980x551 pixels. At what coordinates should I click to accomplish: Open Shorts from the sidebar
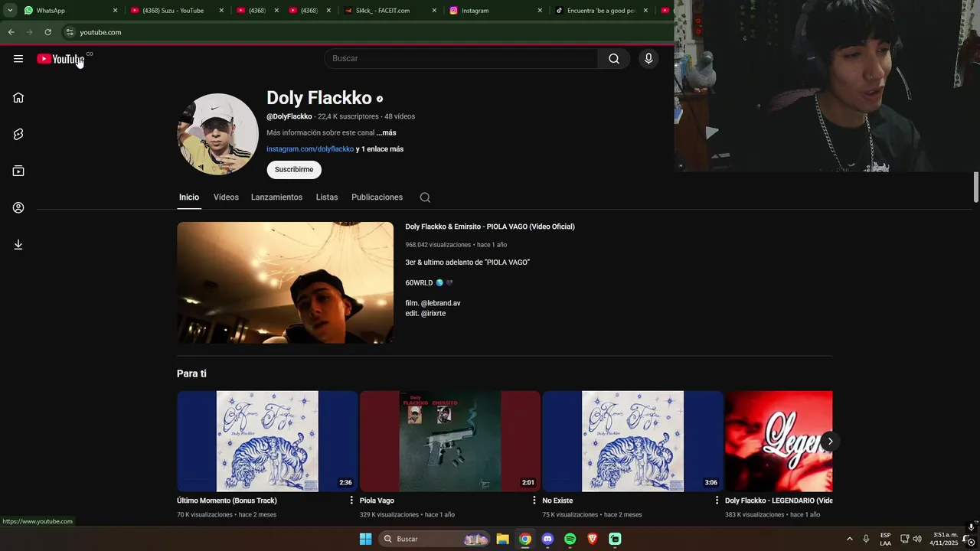(x=18, y=134)
